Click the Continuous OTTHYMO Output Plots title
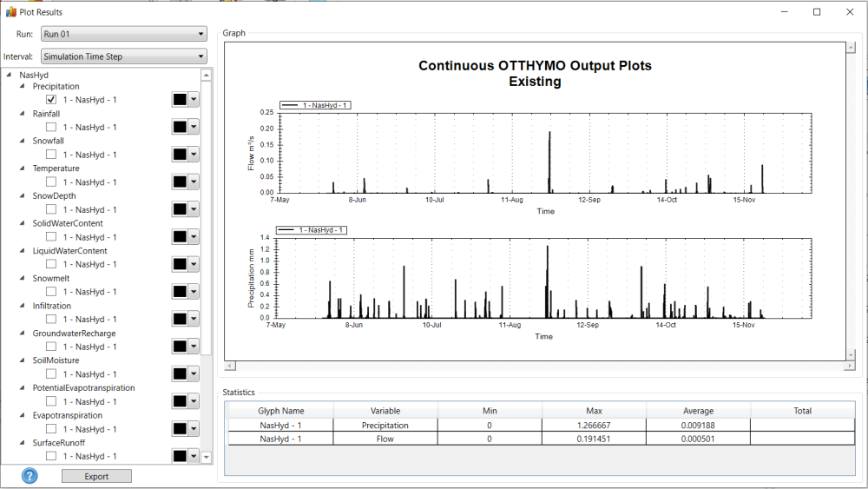The width and height of the screenshot is (868, 489). 535,65
